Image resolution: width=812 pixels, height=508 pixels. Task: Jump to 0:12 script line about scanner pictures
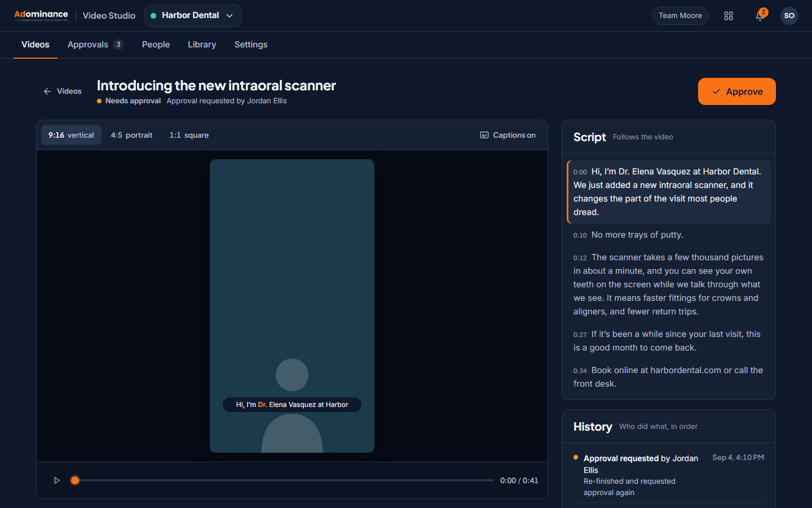[x=669, y=284]
